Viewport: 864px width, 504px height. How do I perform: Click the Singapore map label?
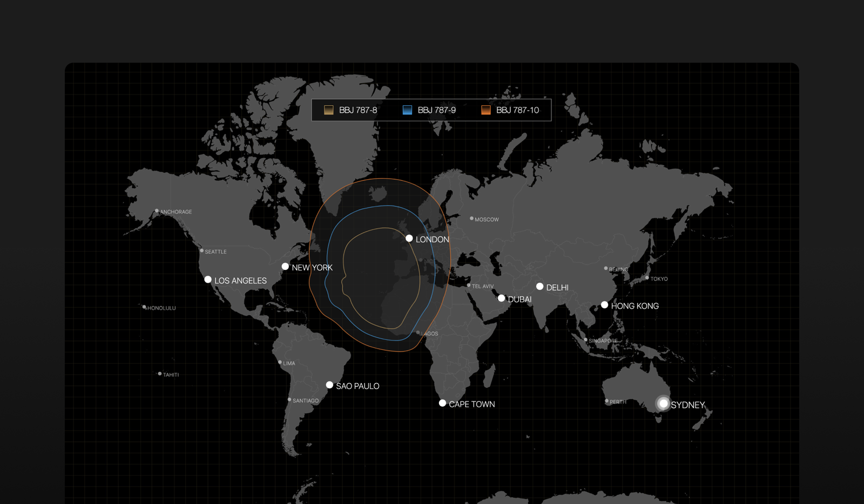pyautogui.click(x=603, y=341)
